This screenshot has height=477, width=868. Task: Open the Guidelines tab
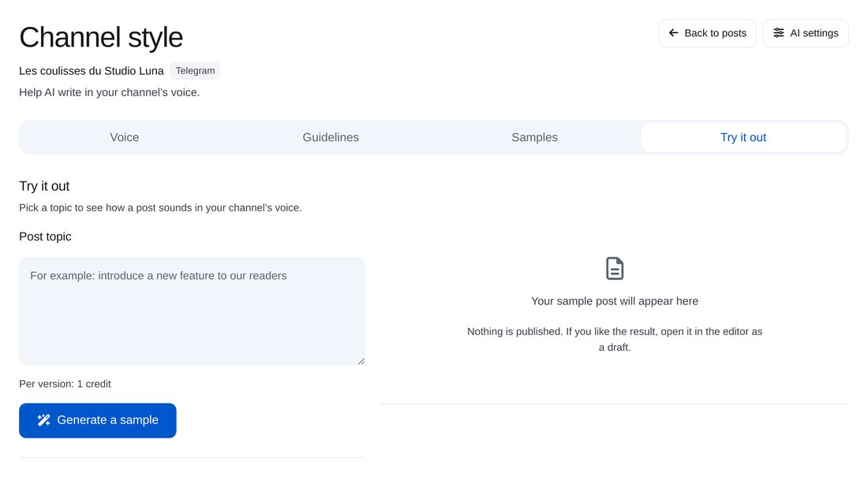(x=331, y=137)
